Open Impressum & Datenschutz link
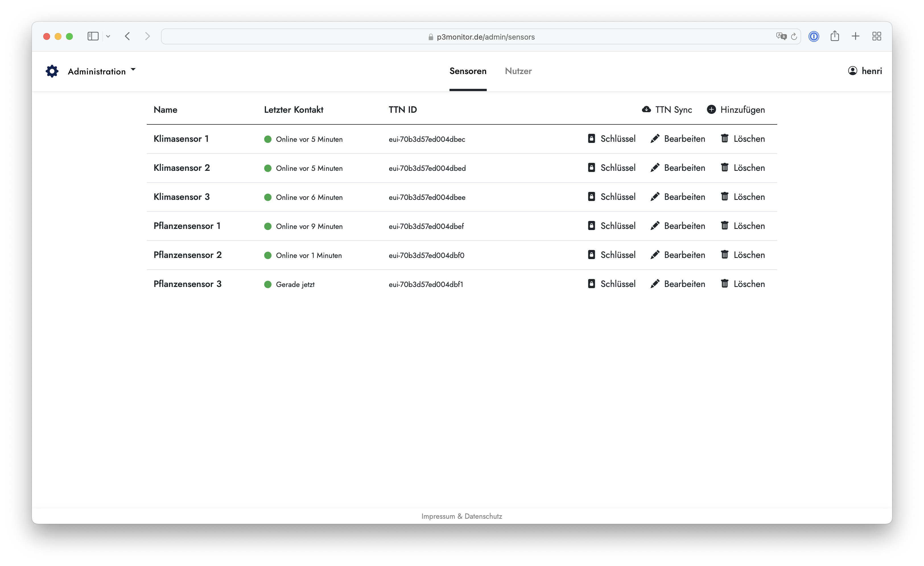This screenshot has height=566, width=924. 462,516
